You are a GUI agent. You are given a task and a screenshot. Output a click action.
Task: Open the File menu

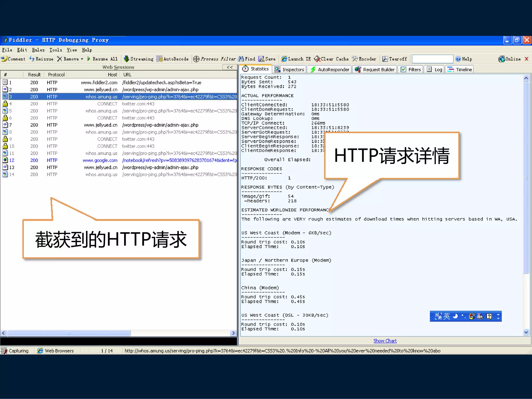(7, 50)
